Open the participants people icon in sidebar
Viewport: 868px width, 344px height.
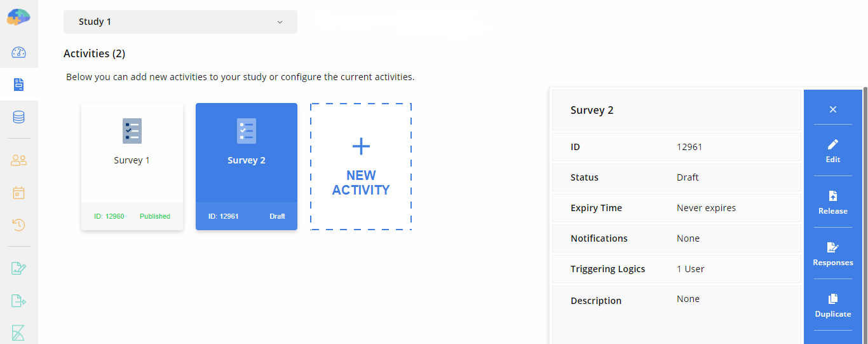click(x=18, y=160)
